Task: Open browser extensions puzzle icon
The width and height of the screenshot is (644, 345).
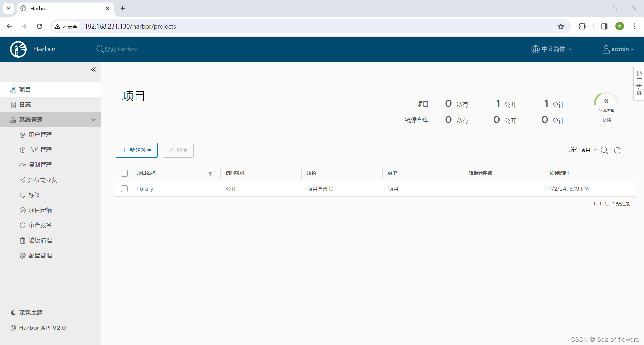Action: click(582, 26)
